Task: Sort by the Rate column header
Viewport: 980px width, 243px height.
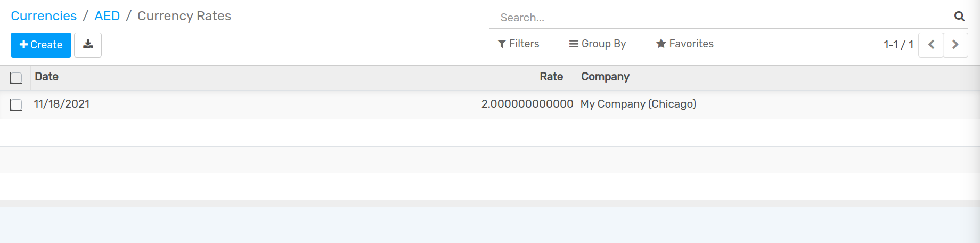Action: (551, 77)
